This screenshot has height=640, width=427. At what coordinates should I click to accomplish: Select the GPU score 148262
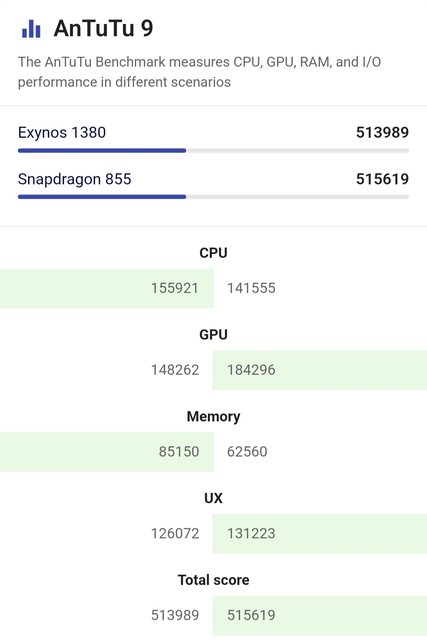175,370
